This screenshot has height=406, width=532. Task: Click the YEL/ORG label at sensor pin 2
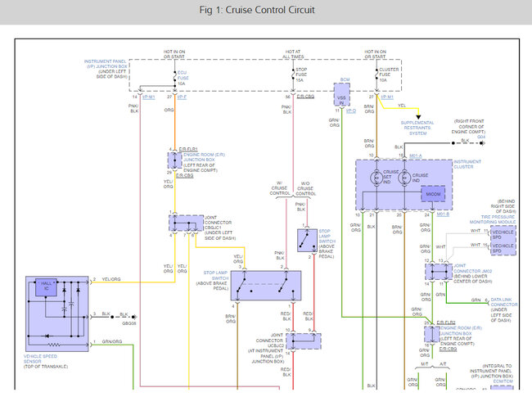111,279
